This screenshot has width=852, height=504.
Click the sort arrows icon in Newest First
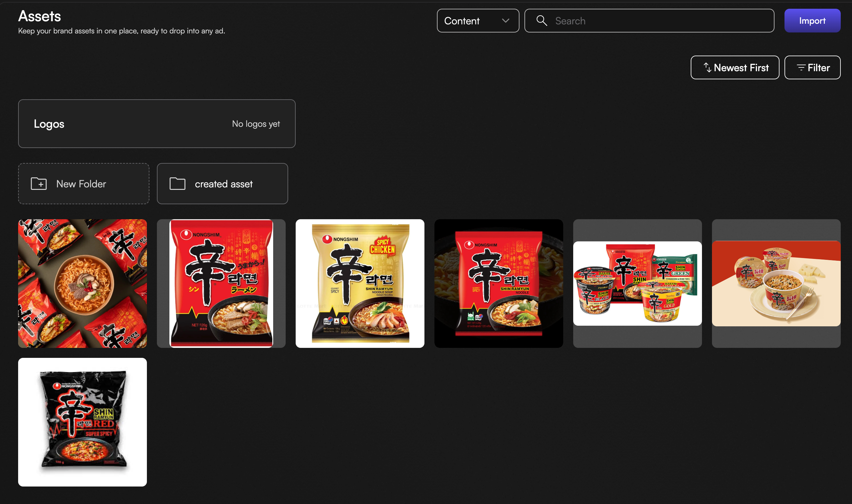coord(708,67)
